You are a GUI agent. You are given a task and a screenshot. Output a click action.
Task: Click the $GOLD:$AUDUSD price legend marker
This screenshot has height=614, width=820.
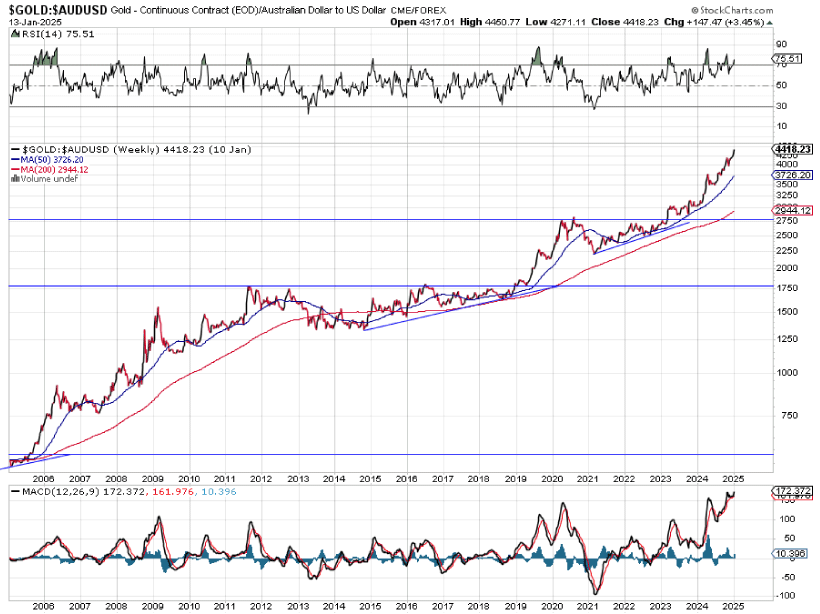pos(15,149)
